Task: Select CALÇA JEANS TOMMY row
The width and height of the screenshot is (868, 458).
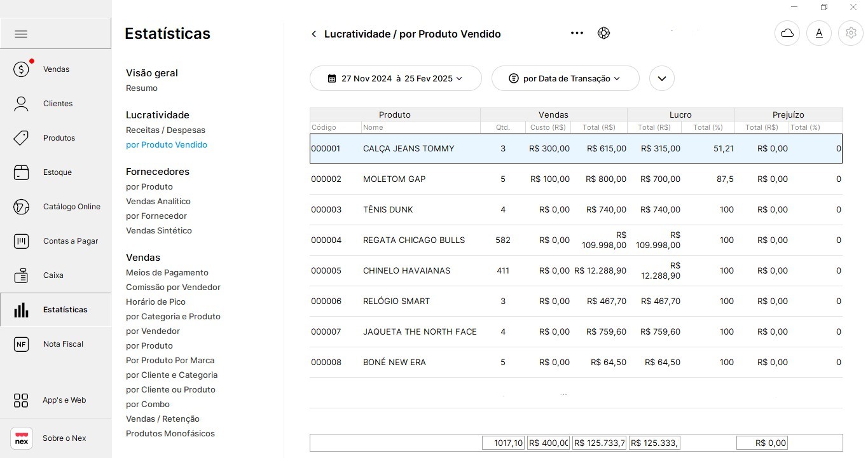Action: click(x=576, y=149)
